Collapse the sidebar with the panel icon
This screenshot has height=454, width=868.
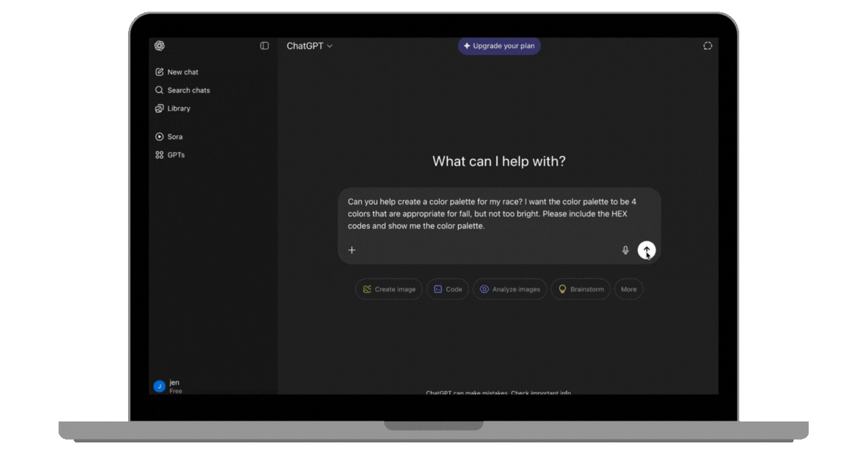click(x=265, y=46)
